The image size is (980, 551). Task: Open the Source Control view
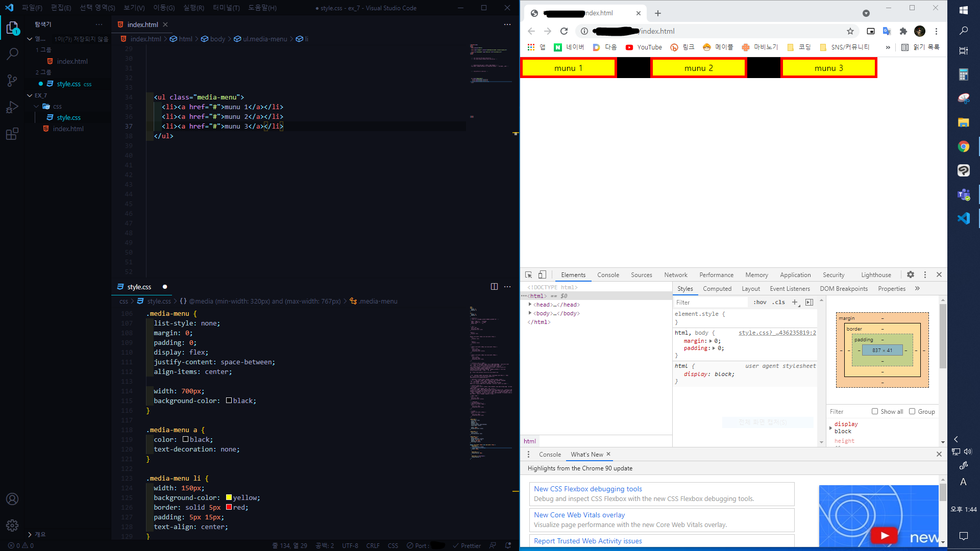pos(12,80)
